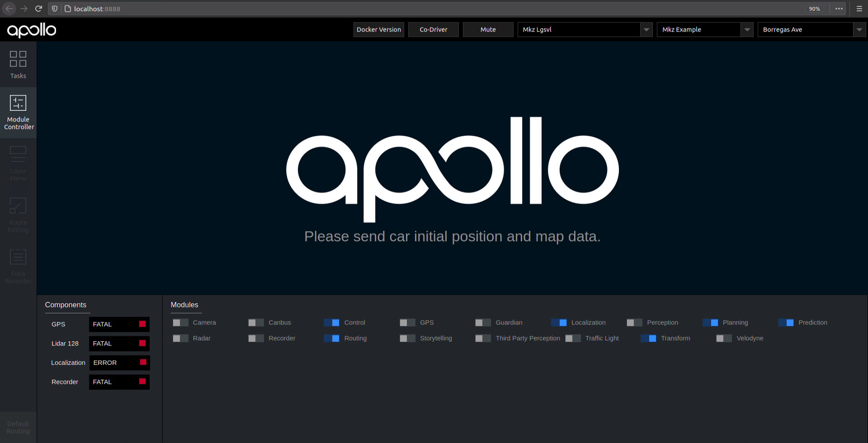Enable the Traffic Light module switch
This screenshot has height=443, width=868.
click(573, 338)
